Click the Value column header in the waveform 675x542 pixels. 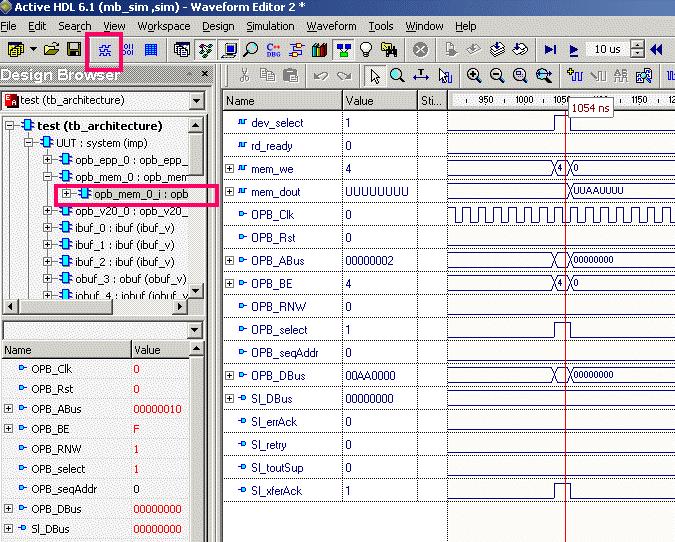(380, 101)
